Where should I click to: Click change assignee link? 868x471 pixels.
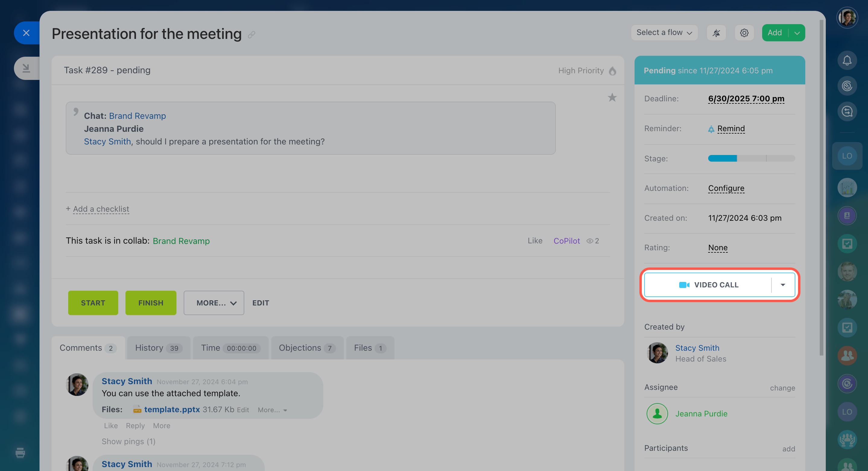tap(782, 388)
